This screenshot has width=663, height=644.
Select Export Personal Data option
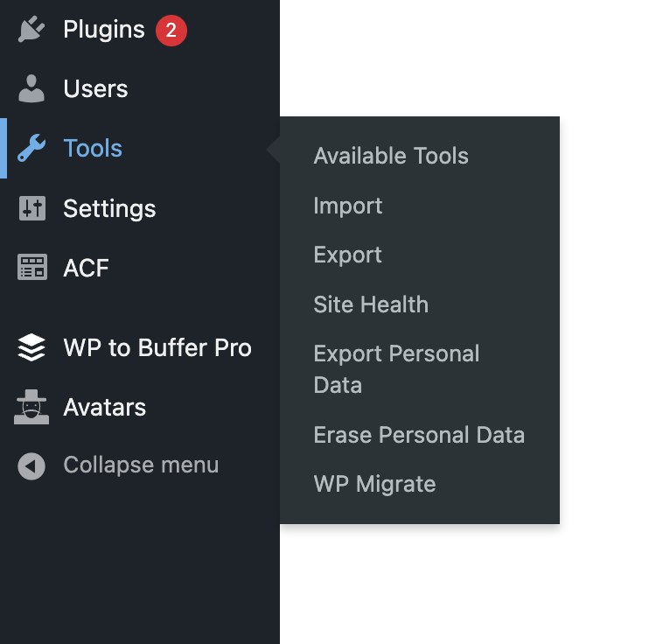(396, 368)
